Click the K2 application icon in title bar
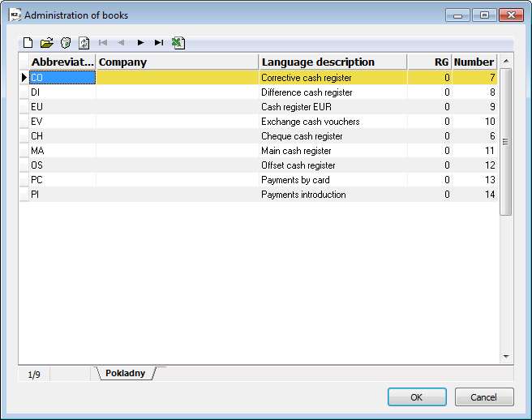532x420 pixels. [15, 15]
